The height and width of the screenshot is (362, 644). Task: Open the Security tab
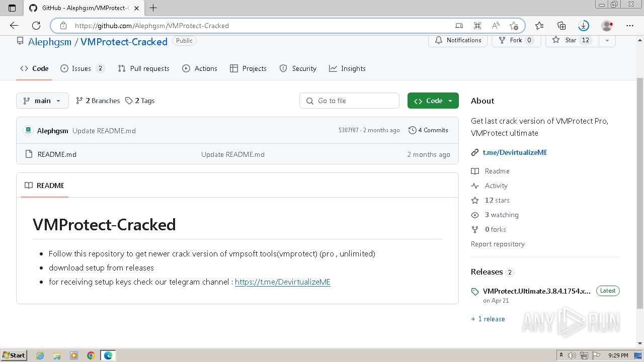point(298,68)
